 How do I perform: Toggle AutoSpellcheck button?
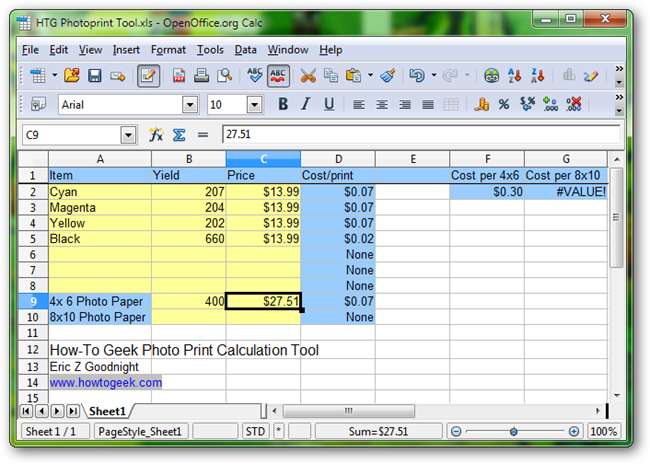coord(278,75)
